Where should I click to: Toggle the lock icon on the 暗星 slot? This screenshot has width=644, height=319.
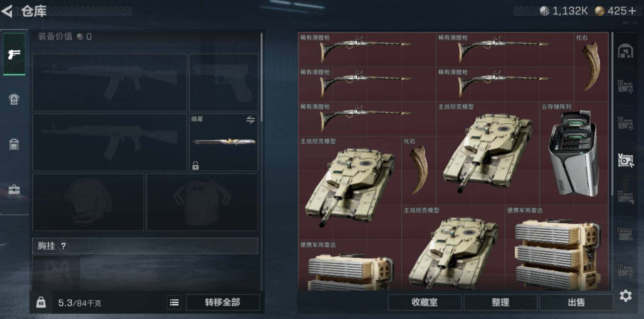click(x=196, y=165)
